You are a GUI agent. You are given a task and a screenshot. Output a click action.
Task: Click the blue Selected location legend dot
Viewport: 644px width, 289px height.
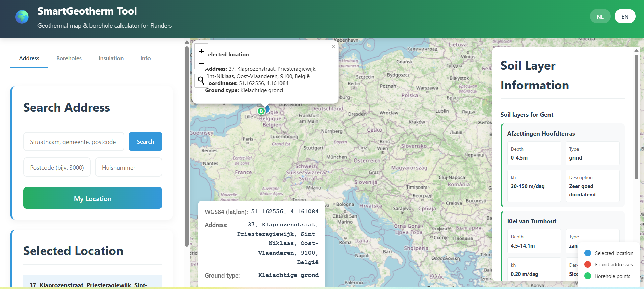[588, 253]
